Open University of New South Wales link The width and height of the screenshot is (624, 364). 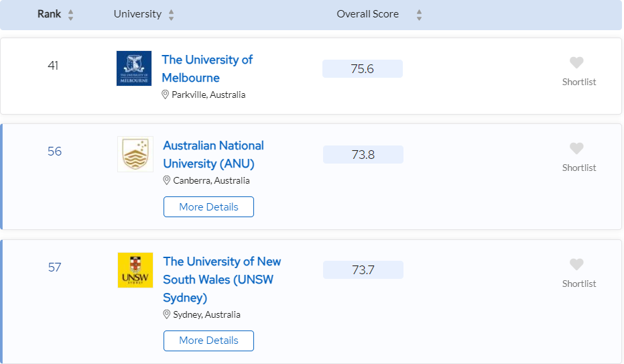point(222,280)
